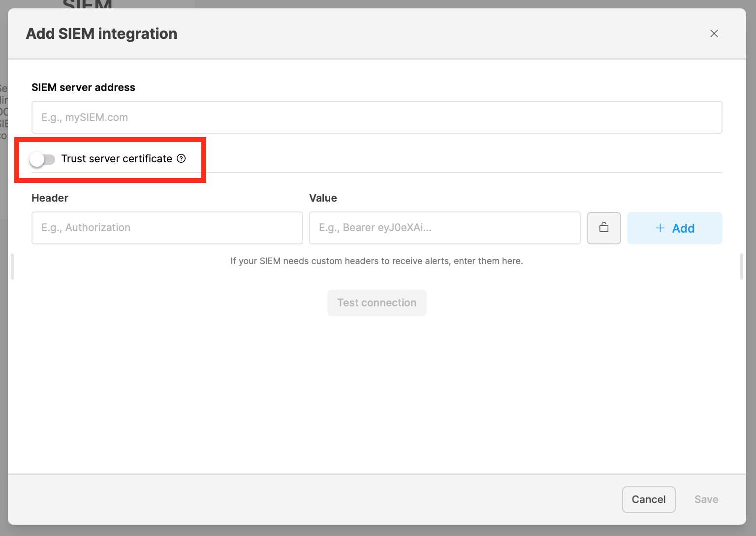Focus the SIEM server address input field
756x536 pixels.
(377, 117)
